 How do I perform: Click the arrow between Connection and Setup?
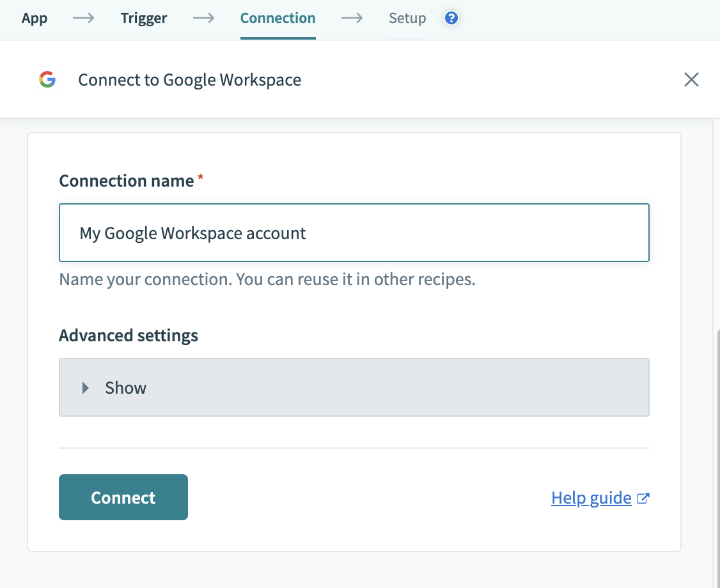pos(352,19)
